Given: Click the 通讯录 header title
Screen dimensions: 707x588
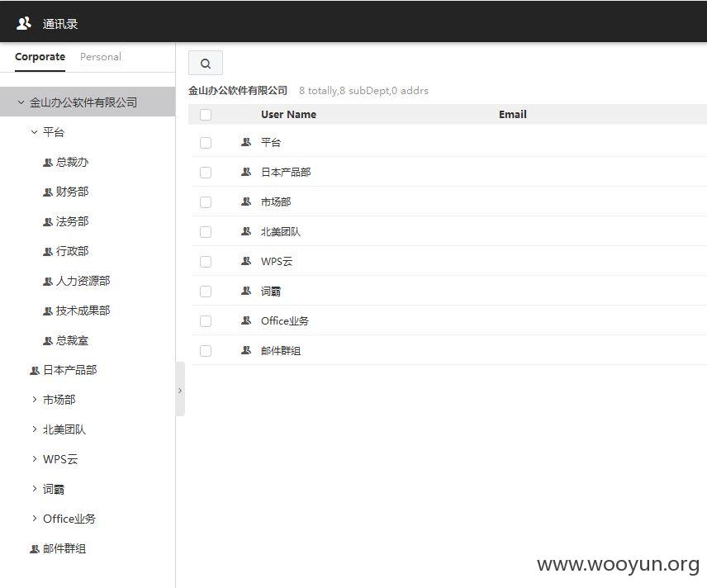Looking at the screenshot, I should click(x=60, y=24).
